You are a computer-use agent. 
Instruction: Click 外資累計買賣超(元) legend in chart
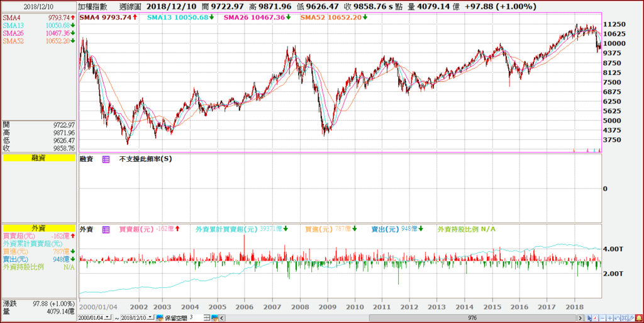click(x=242, y=229)
